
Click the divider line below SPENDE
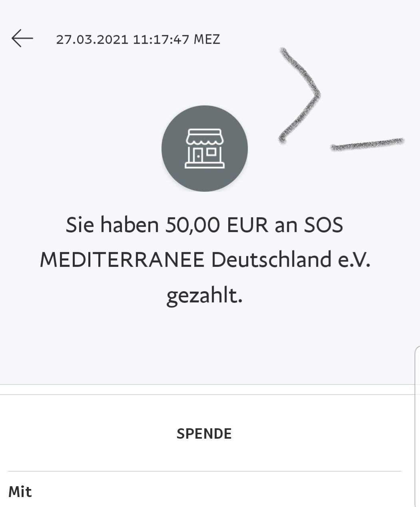coord(204,471)
